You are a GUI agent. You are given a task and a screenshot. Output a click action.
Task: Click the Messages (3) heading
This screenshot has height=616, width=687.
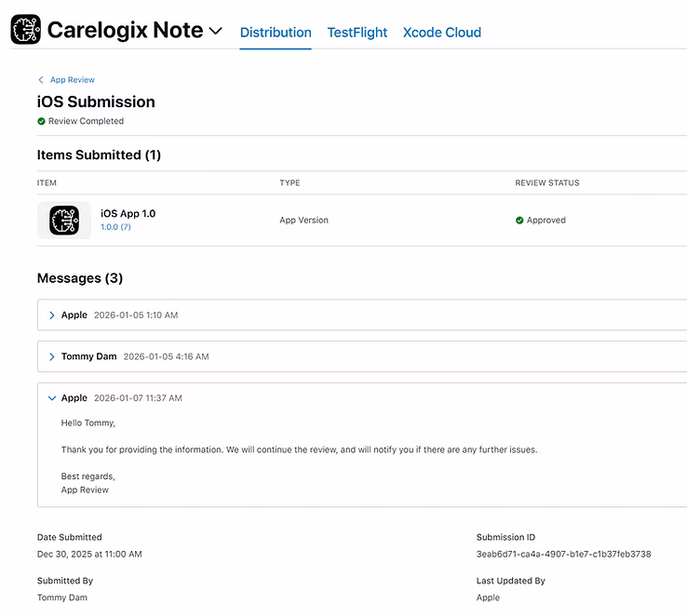(80, 278)
